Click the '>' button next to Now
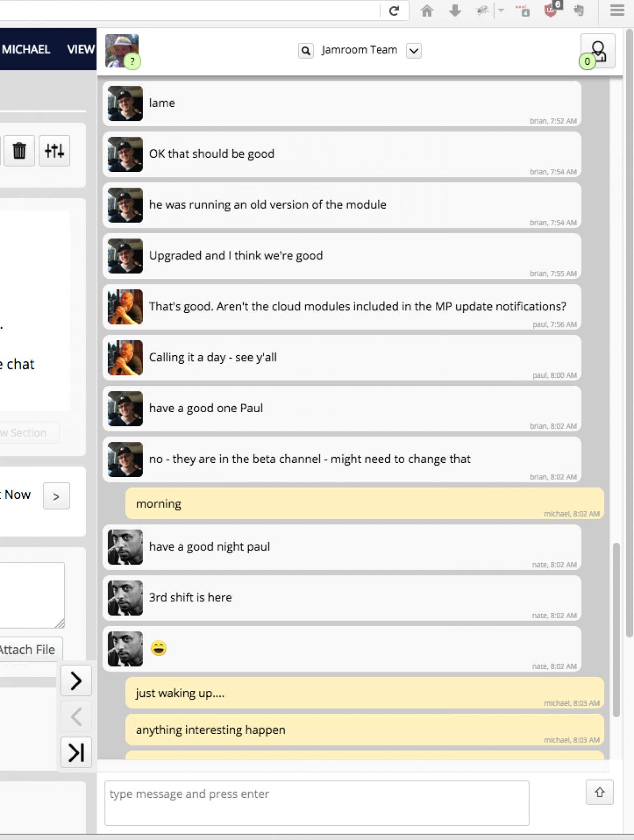Screen dimensions: 634x840 56,496
